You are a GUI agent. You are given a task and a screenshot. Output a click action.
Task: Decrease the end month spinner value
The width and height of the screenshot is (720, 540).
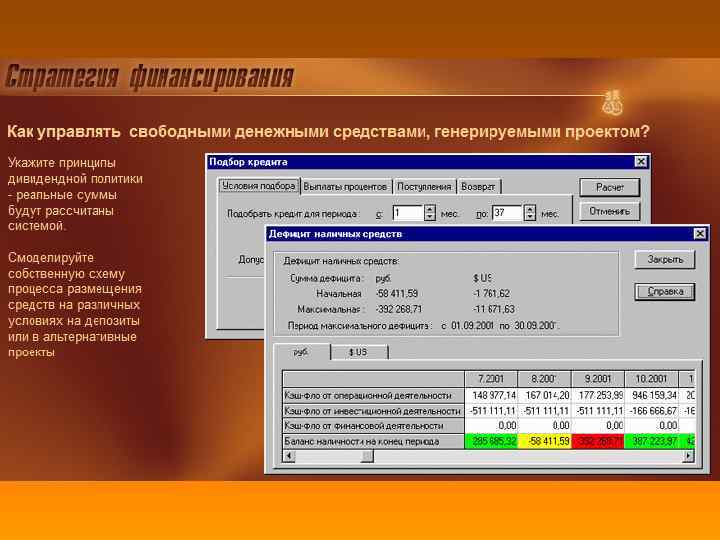pos(530,217)
